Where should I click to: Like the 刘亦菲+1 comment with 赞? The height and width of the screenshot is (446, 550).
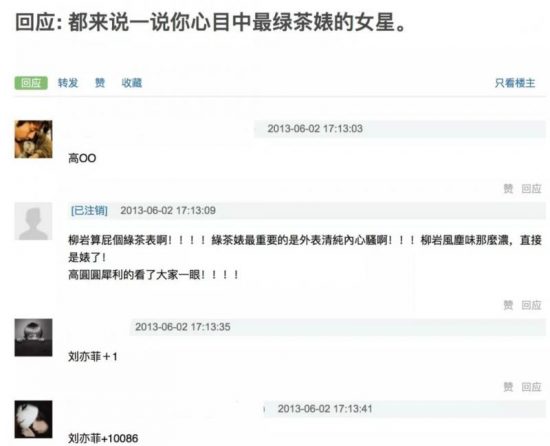click(508, 387)
